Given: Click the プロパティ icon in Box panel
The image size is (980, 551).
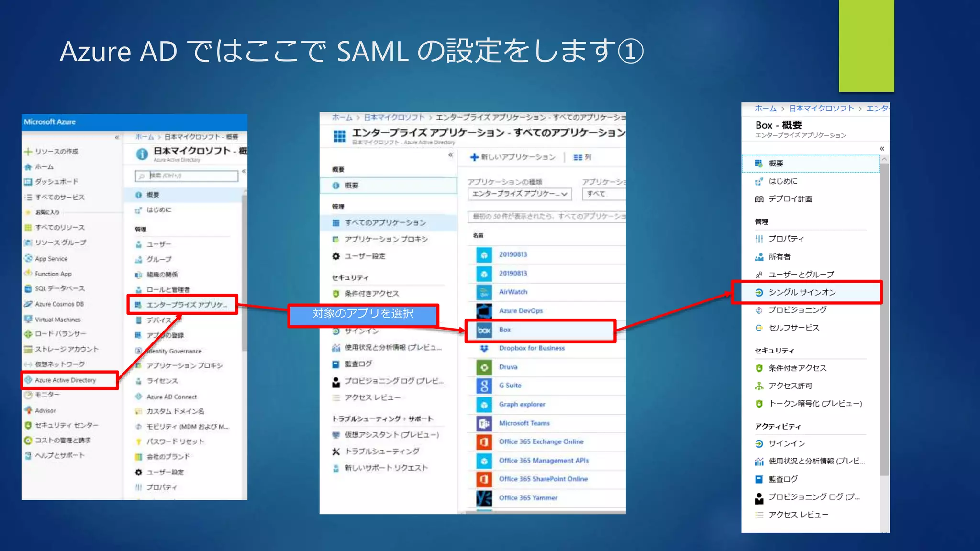Looking at the screenshot, I should [759, 239].
